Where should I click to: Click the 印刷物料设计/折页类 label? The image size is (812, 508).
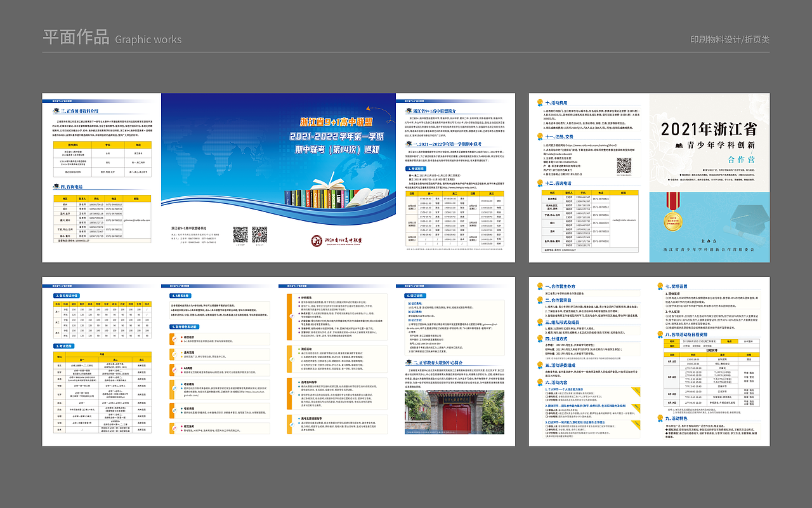(730, 39)
